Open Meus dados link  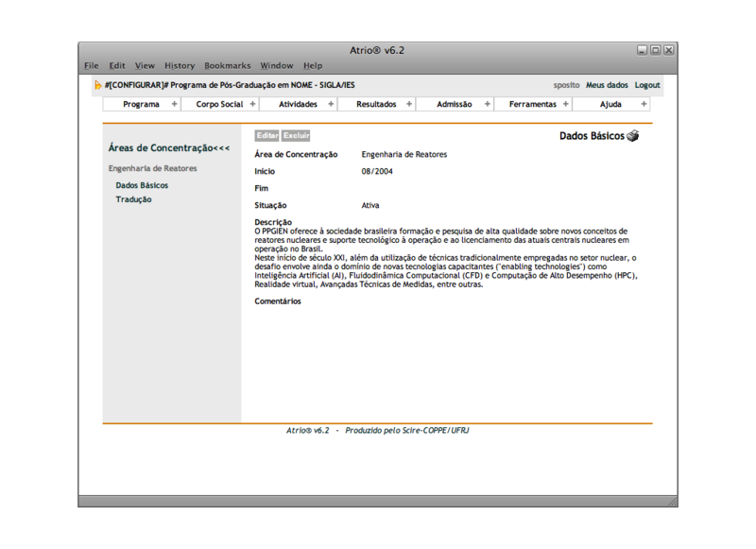pyautogui.click(x=607, y=85)
